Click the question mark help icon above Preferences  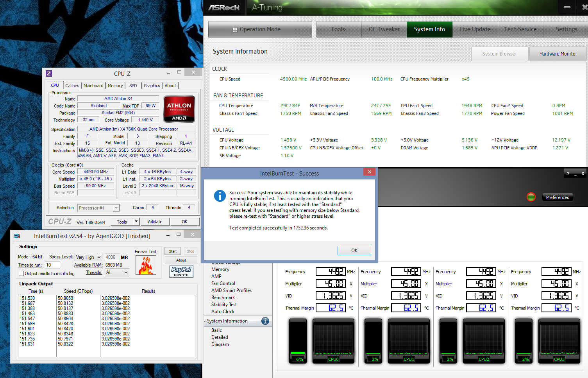tap(568, 174)
